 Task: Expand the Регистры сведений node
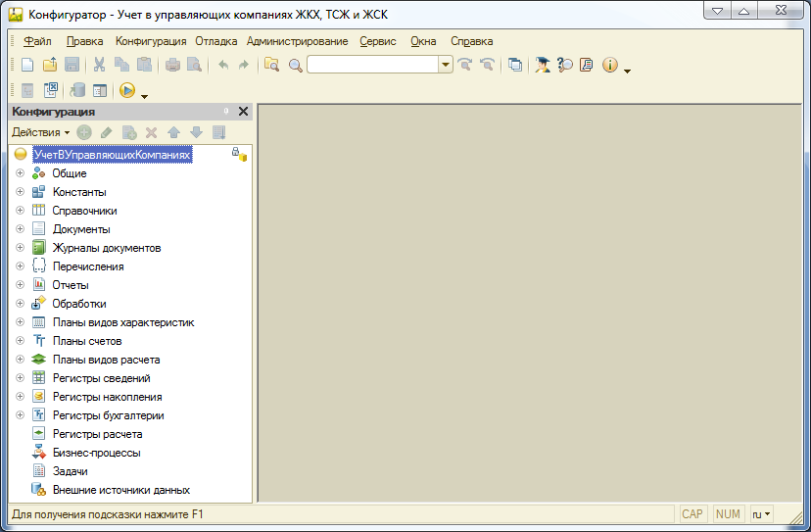pyautogui.click(x=21, y=378)
